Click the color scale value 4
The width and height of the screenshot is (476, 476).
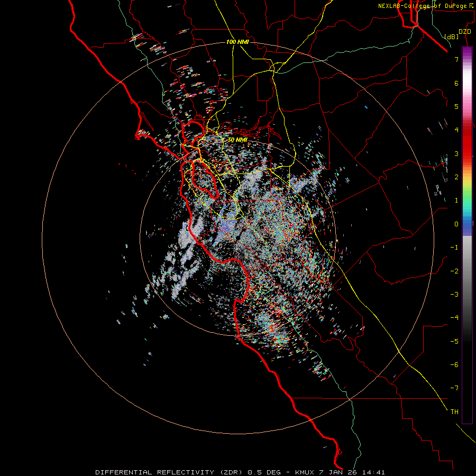[x=456, y=130]
